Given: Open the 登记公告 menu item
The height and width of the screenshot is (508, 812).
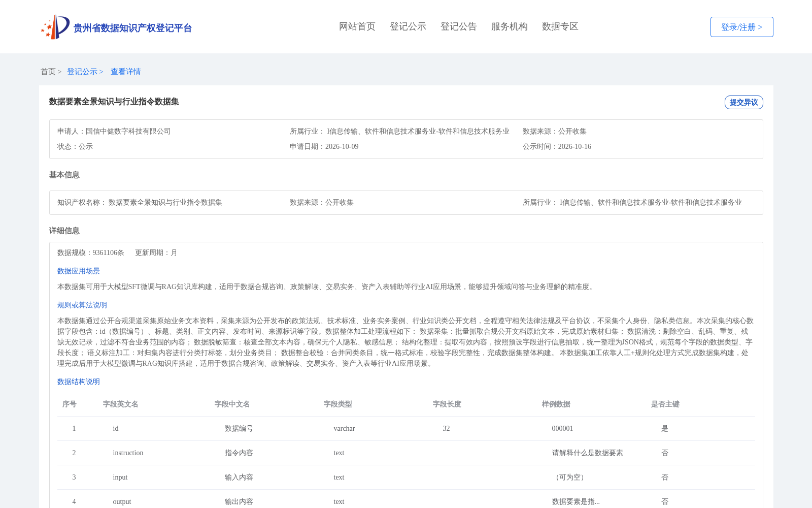Looking at the screenshot, I should pos(459,26).
